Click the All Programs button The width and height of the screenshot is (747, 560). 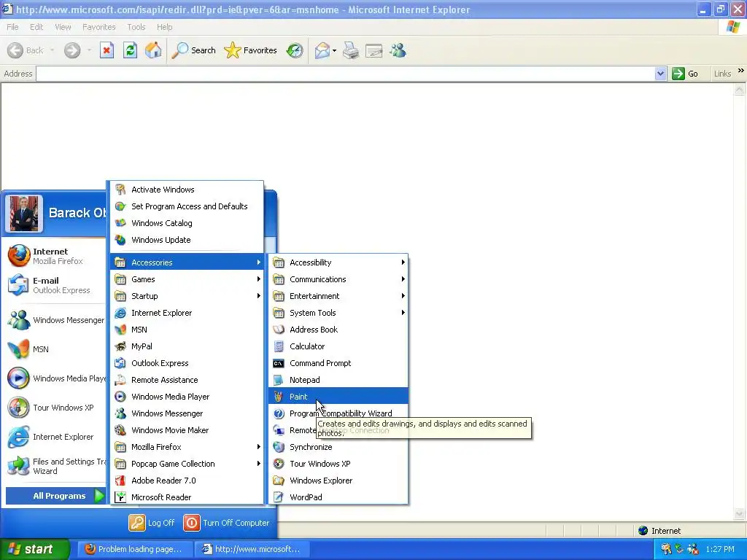55,496
